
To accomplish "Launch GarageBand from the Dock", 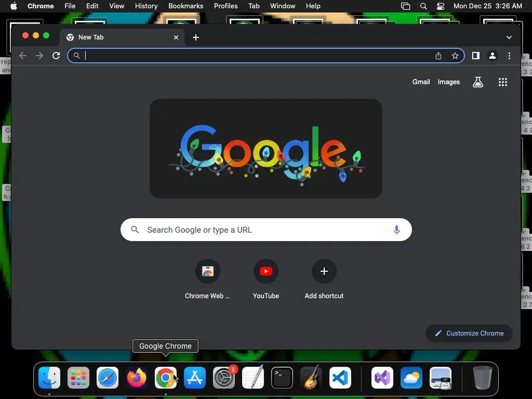I will pyautogui.click(x=311, y=378).
